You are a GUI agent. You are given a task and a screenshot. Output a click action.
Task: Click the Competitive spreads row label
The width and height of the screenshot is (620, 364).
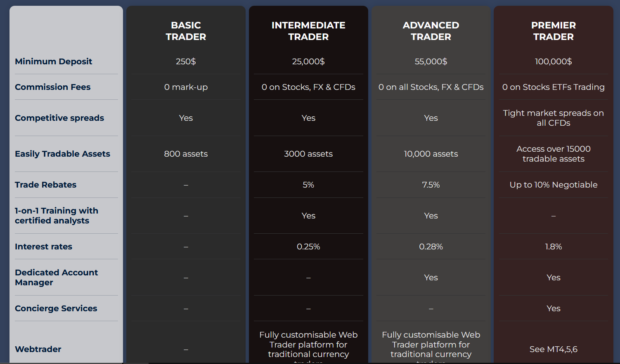[x=59, y=118]
